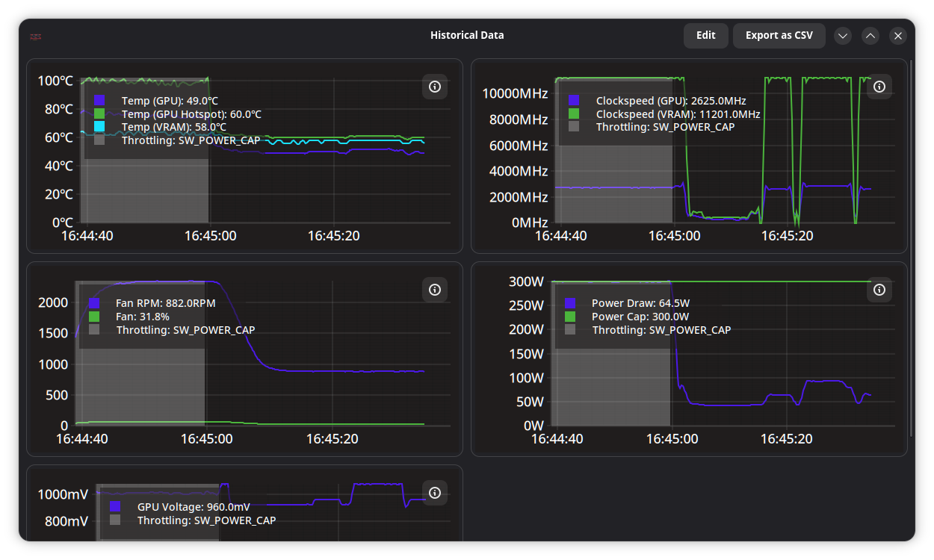Click the GPU Voltage legend swatch
The height and width of the screenshot is (560, 934).
point(115,506)
